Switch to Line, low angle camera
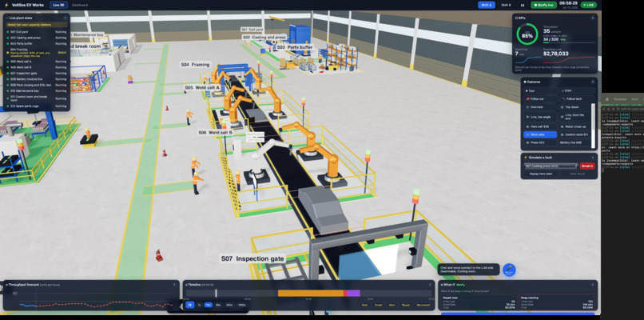This screenshot has height=320, width=644. click(x=540, y=117)
